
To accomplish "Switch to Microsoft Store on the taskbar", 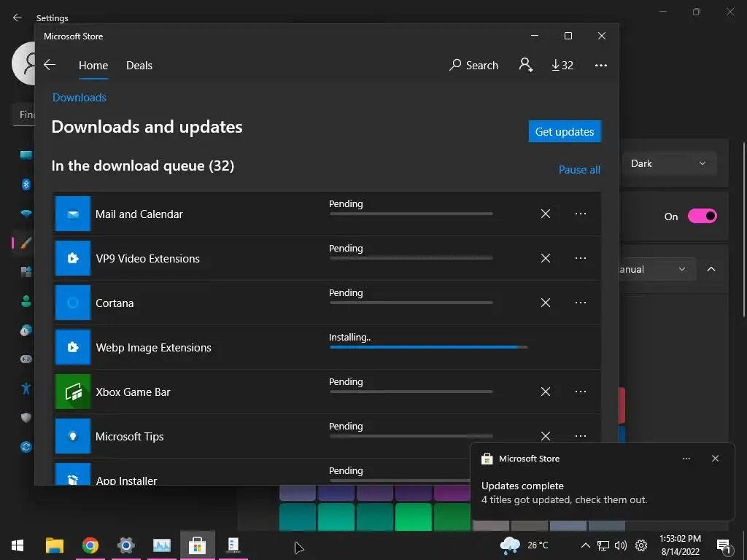I will pyautogui.click(x=197, y=545).
